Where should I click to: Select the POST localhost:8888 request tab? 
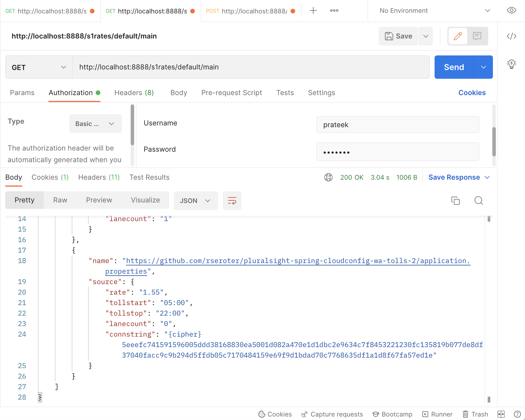pyautogui.click(x=251, y=11)
